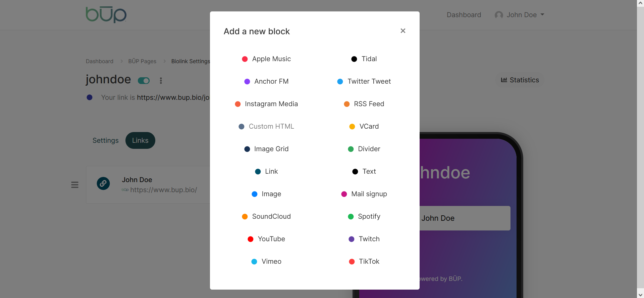644x298 pixels.
Task: Open BŪP Pages breadcrumb
Action: coord(142,61)
